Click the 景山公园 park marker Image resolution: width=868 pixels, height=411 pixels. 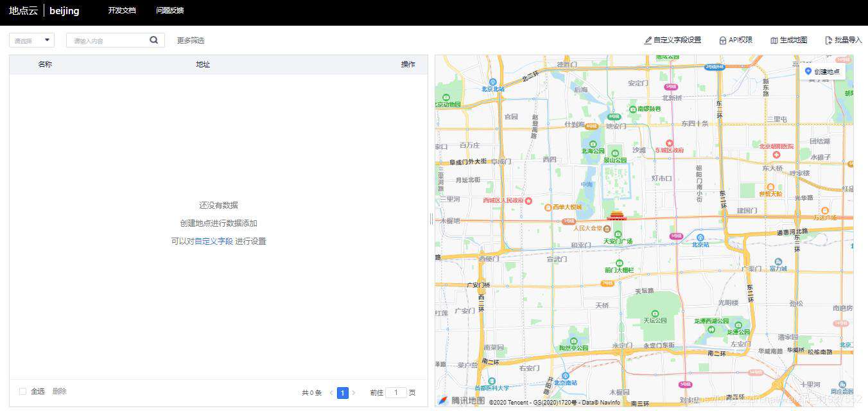click(x=614, y=153)
